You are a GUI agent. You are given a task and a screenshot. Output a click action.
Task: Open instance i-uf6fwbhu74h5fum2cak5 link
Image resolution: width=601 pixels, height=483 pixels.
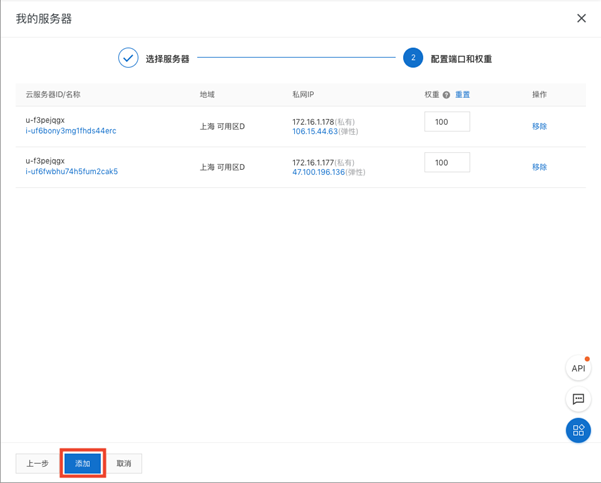[x=72, y=171]
